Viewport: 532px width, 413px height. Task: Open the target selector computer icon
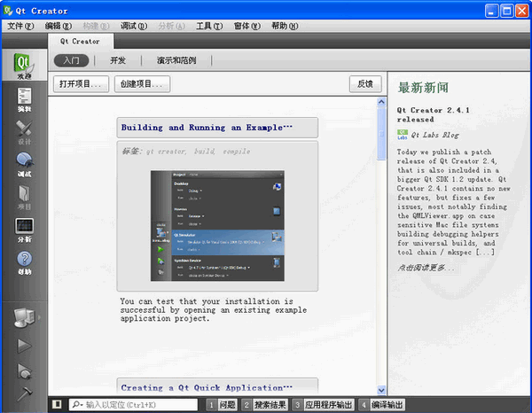[x=23, y=316]
